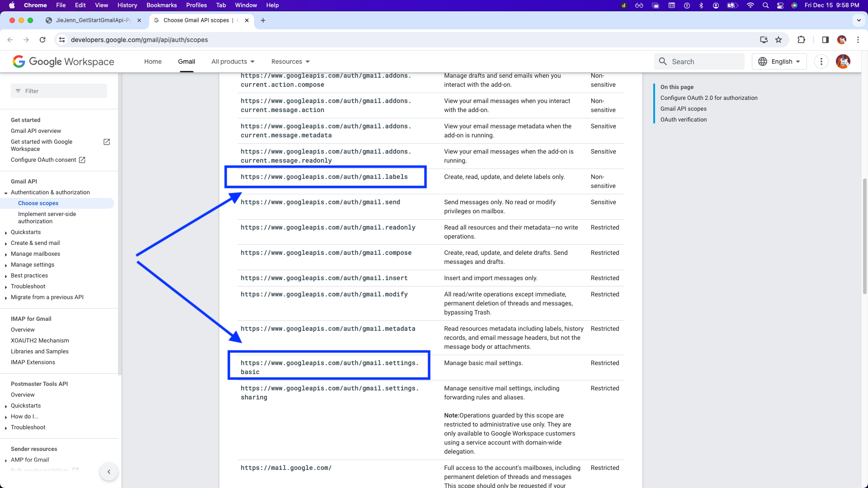Jump to OAuth verification section
This screenshot has width=868, height=488.
[684, 120]
